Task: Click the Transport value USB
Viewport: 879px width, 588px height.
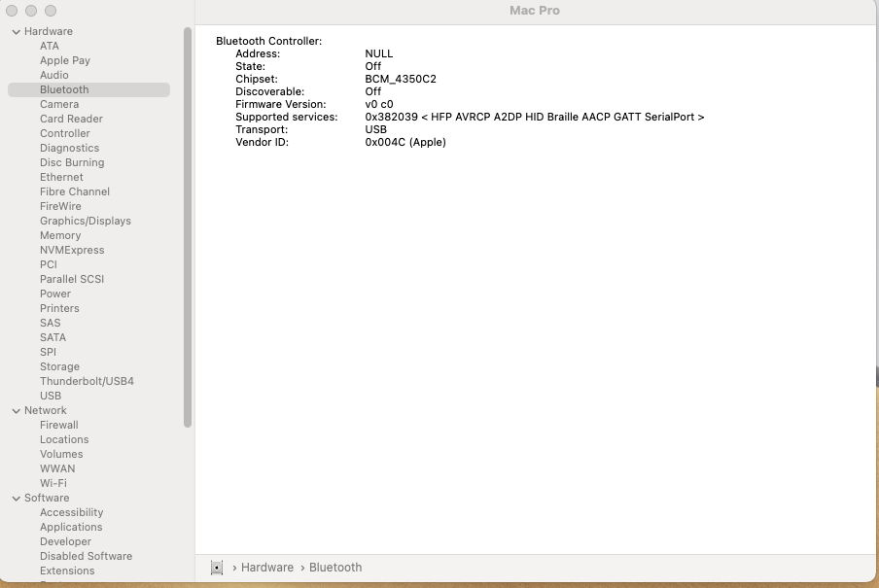Action: click(375, 129)
